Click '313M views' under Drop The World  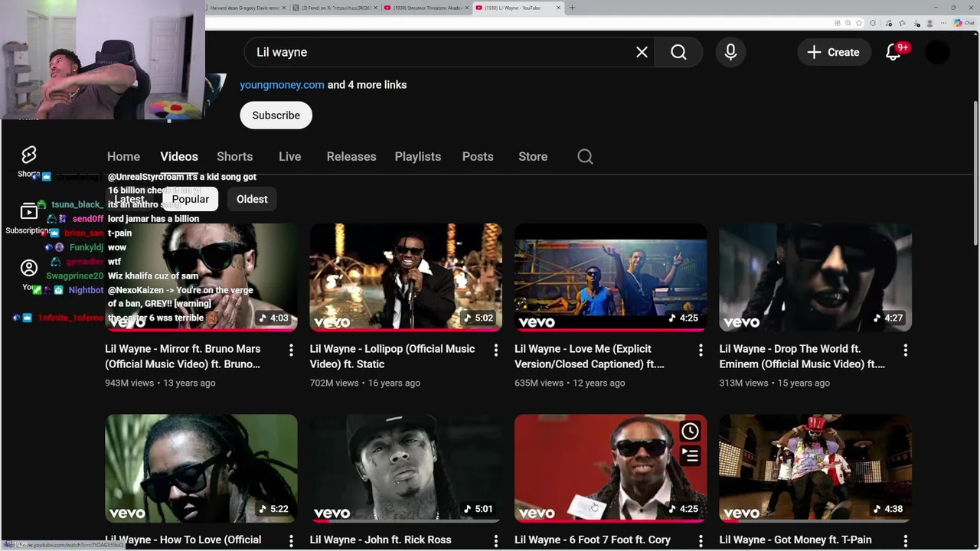coord(743,383)
